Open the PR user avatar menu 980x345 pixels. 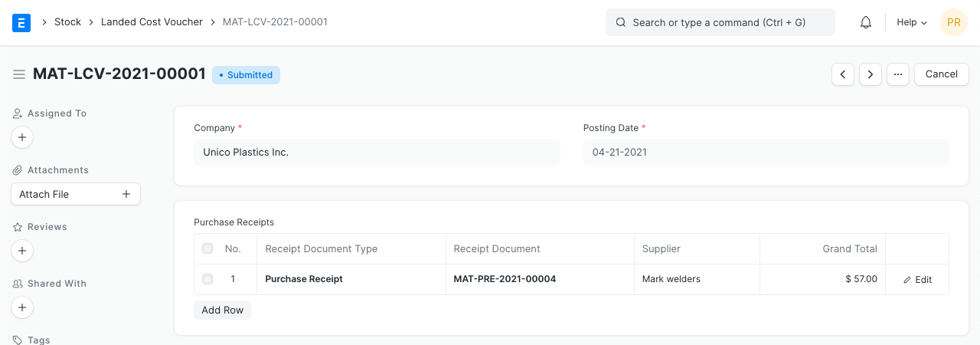pyautogui.click(x=954, y=22)
